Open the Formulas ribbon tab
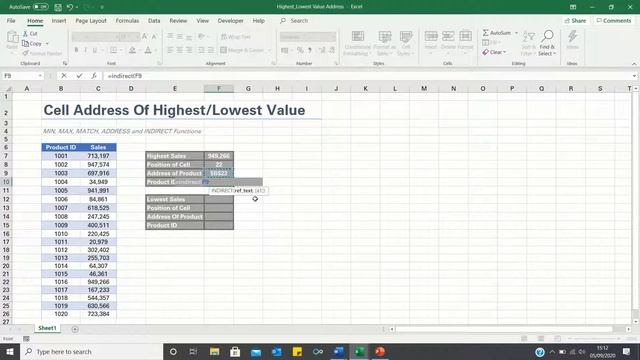640x360 pixels. click(x=127, y=20)
